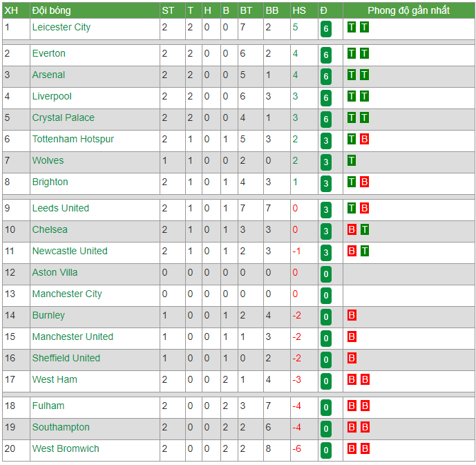476x465 pixels.
Task: Click Manchester United's red B form badge
Action: tap(352, 337)
